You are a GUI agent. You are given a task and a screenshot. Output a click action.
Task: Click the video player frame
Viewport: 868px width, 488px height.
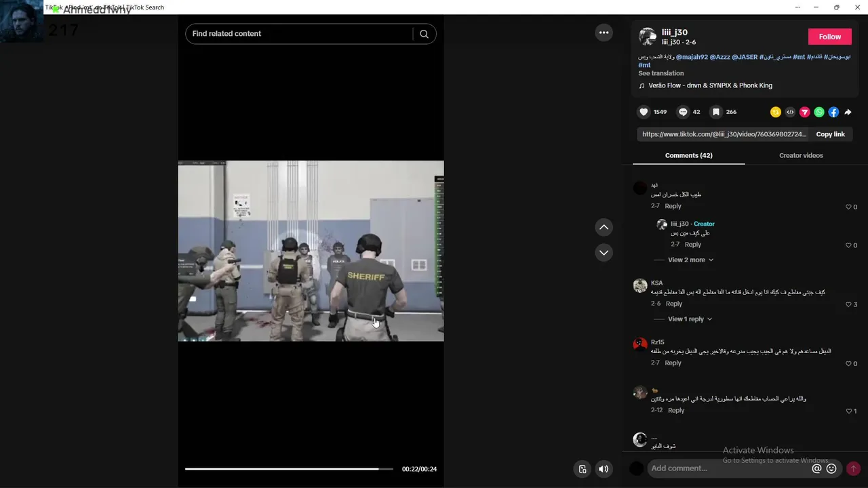pos(311,251)
